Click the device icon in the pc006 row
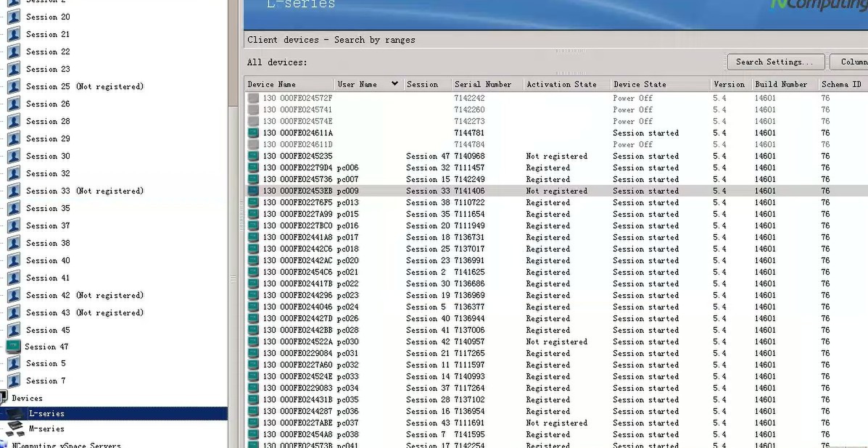Viewport: 868px width, 448px height. tap(253, 167)
